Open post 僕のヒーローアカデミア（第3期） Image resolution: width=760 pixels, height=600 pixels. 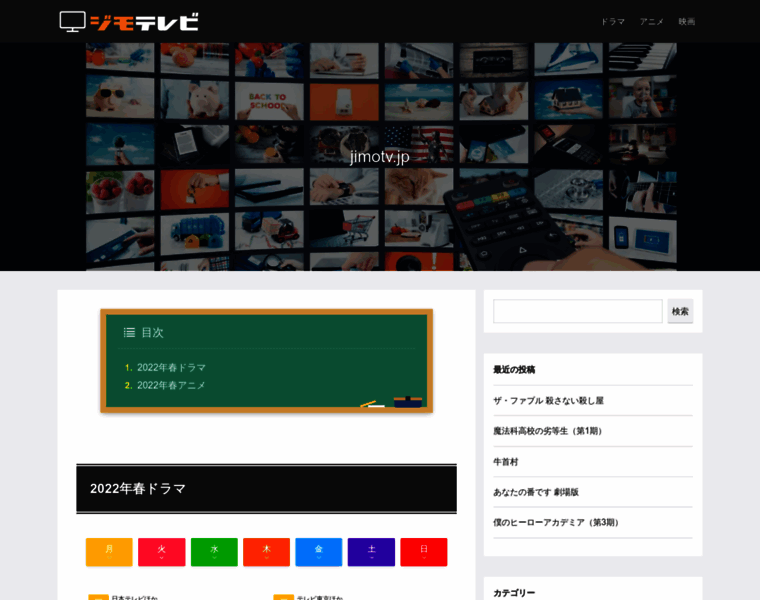tap(556, 522)
